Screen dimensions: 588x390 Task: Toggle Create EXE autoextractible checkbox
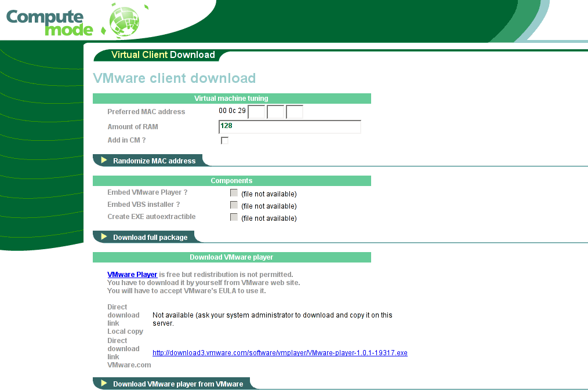click(x=234, y=217)
